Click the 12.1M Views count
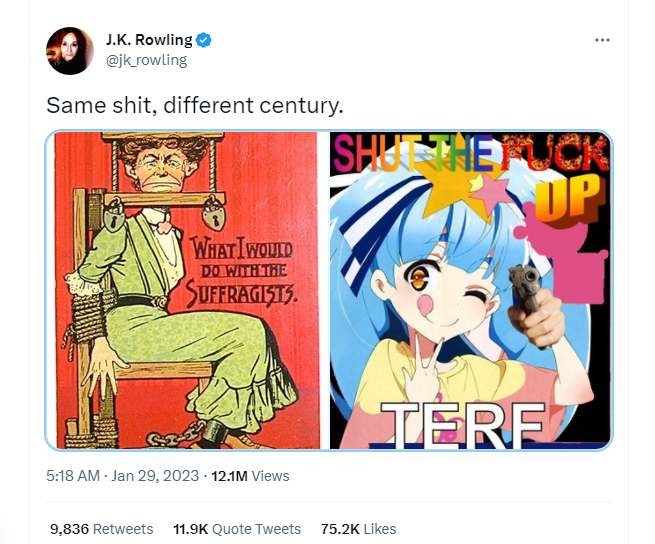This screenshot has height=544, width=655. [x=250, y=476]
